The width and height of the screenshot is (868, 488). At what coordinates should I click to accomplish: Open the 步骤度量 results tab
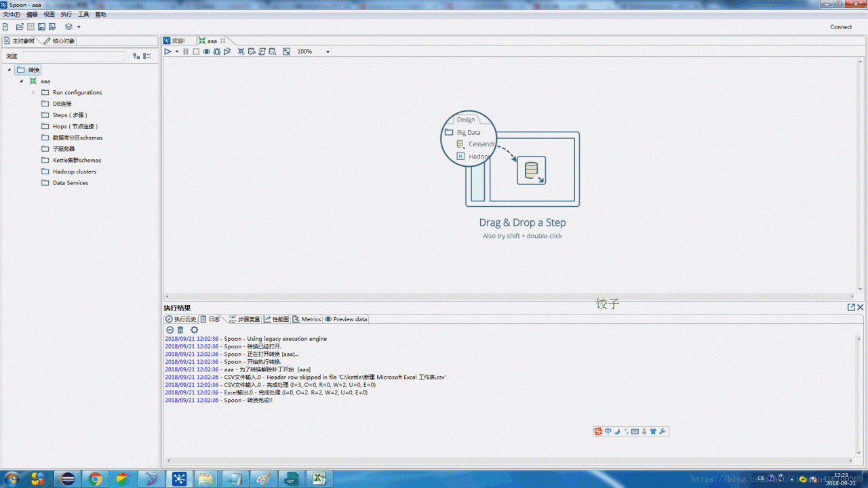[245, 319]
